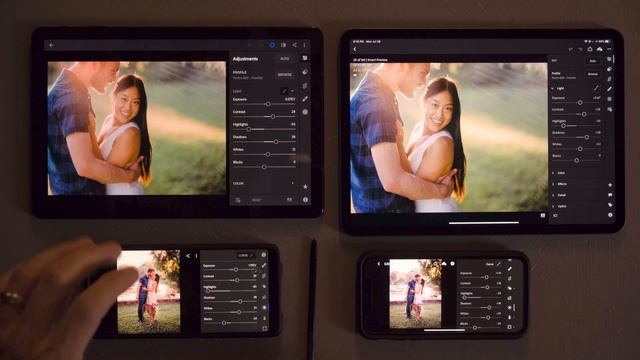Tap the Exposure slider handle on the left Android phone

pyautogui.click(x=236, y=269)
